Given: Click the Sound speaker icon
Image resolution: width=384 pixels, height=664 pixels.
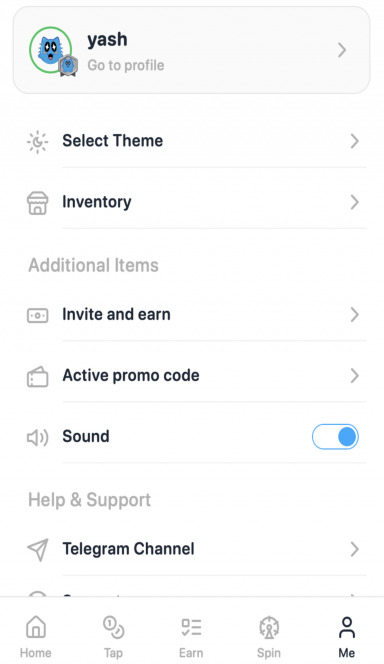Looking at the screenshot, I should [37, 437].
